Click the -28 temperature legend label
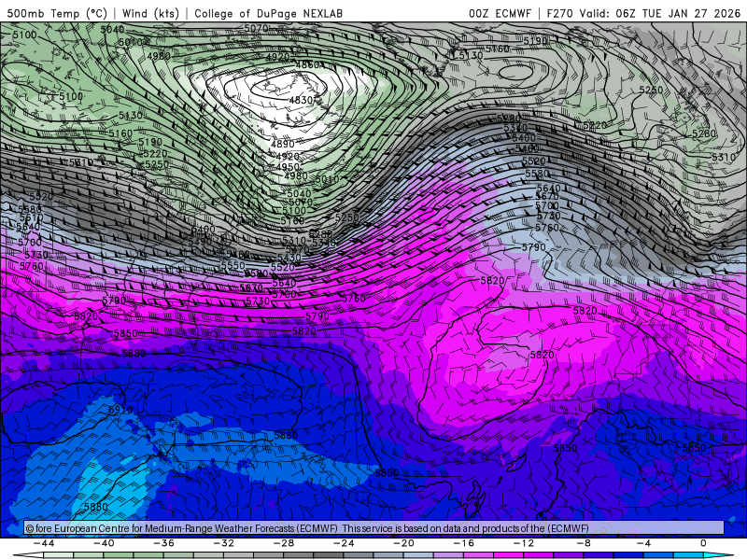The width and height of the screenshot is (747, 560). 284,543
